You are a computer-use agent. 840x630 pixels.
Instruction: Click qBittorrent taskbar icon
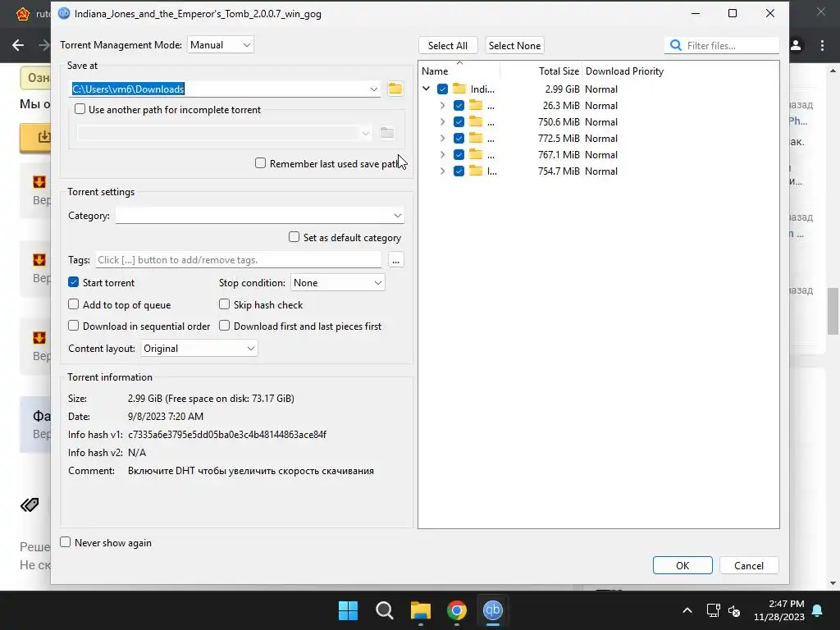[493, 610]
